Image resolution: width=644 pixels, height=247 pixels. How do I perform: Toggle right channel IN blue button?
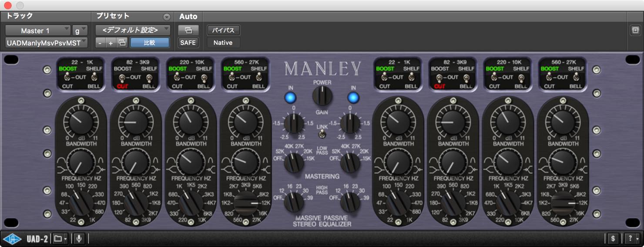click(353, 98)
